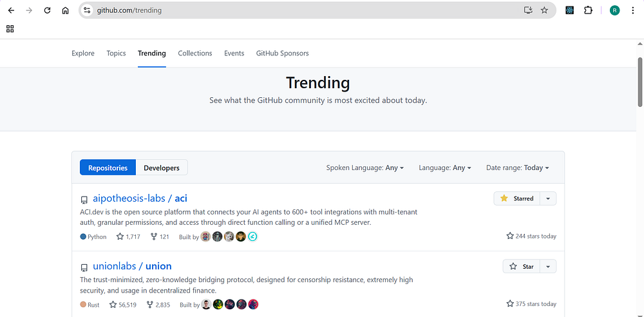Open second contributor avatar of aci repo
This screenshot has width=644, height=317.
217,236
